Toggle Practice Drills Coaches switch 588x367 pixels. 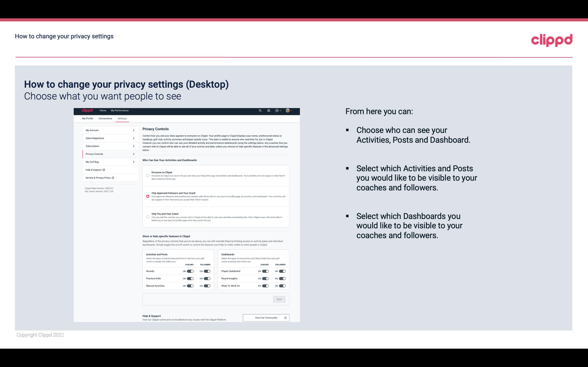point(190,278)
